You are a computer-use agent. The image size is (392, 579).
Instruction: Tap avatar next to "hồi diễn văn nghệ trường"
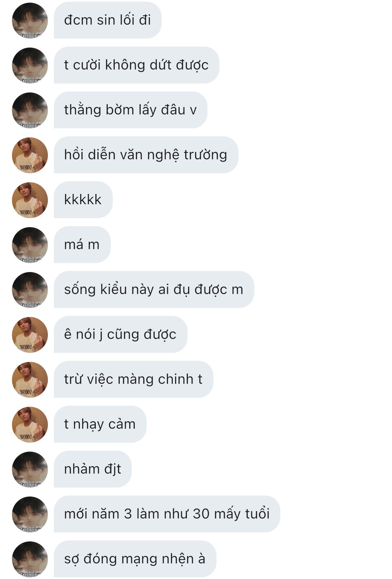point(30,155)
